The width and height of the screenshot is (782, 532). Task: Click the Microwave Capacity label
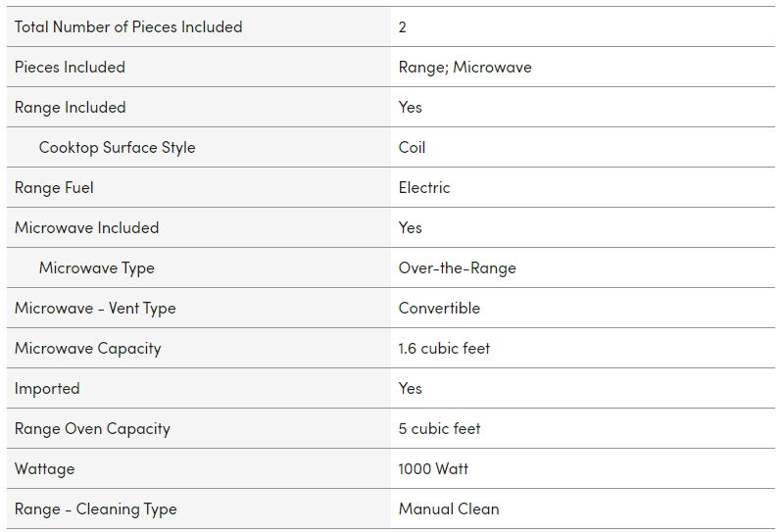click(x=88, y=349)
